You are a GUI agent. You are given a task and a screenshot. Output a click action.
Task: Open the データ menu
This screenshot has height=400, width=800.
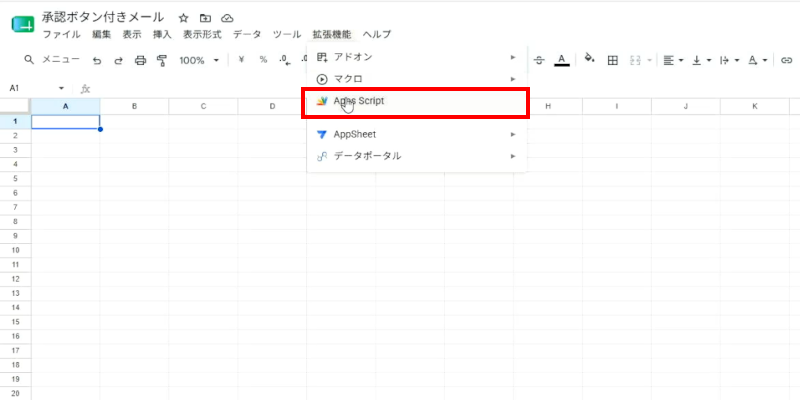click(247, 34)
